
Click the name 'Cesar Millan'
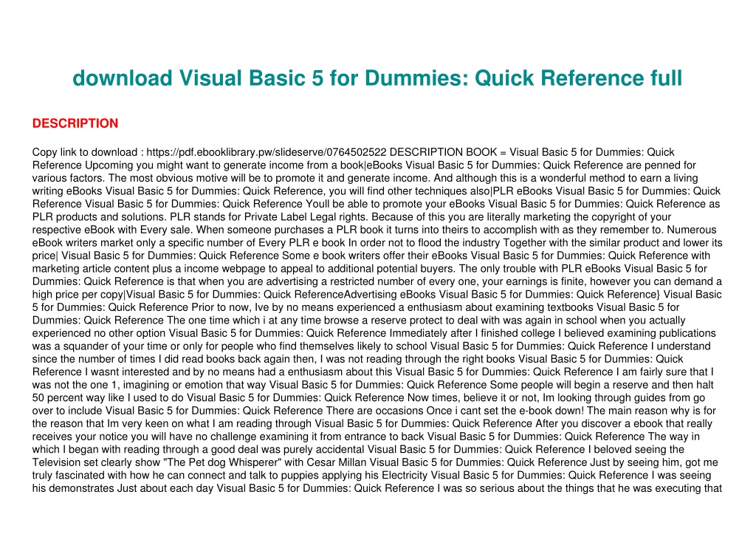337,462
